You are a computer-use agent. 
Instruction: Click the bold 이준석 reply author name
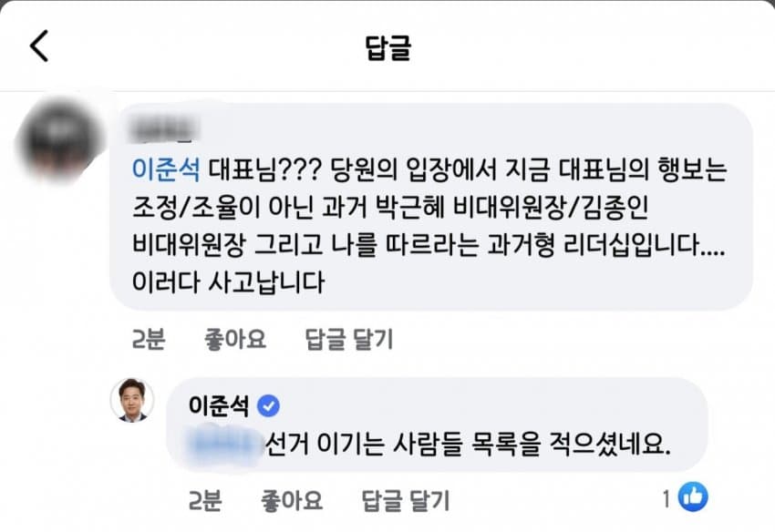[218, 404]
